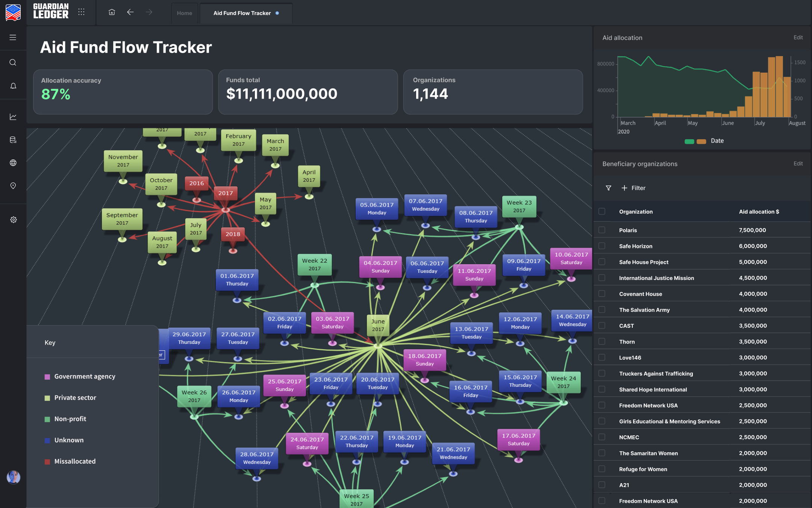Click the Organization column header text

pos(636,211)
